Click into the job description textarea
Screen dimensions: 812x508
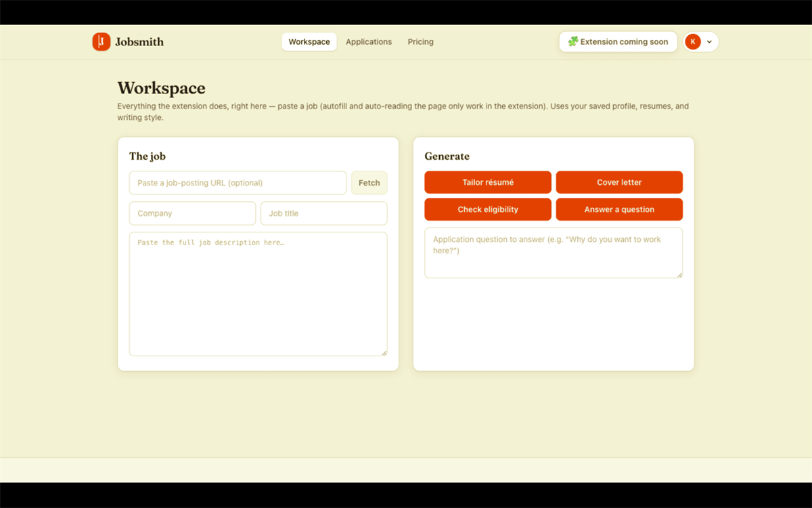click(x=258, y=294)
